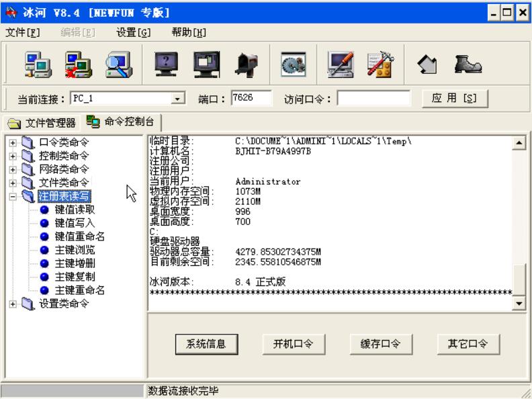Click the add host computers icon
The width and height of the screenshot is (532, 399).
tap(38, 64)
